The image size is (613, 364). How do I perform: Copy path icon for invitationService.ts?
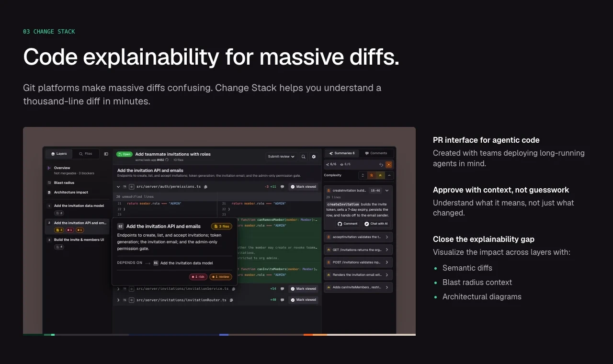click(x=234, y=289)
